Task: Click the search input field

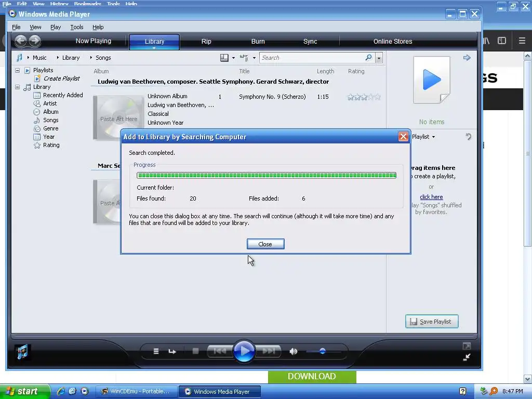Action: (312, 58)
